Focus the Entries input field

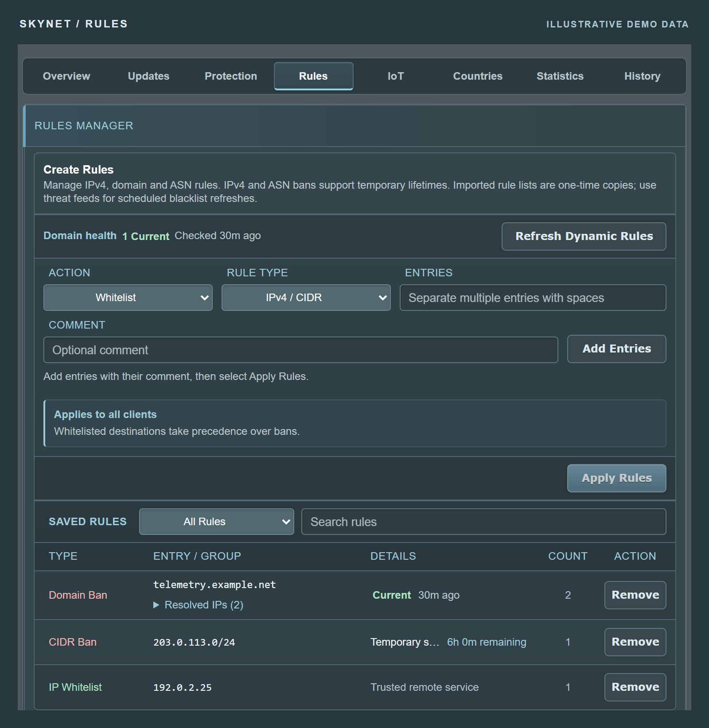533,298
